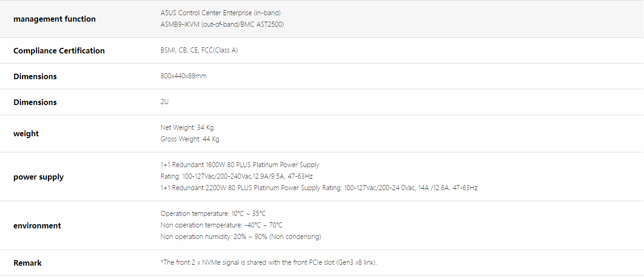This screenshot has height=279, width=644.
Task: Click the "environment" row label
Action: (x=37, y=226)
